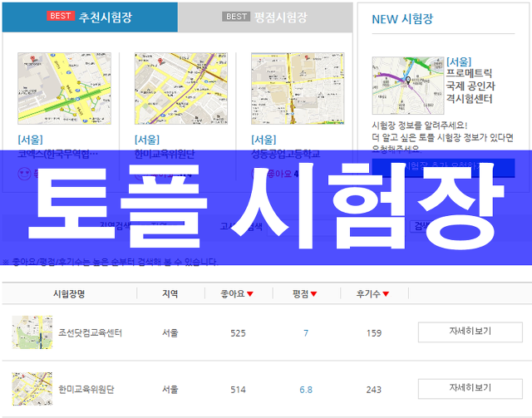Click rating 6.8 for 한미교육위원단
The image size is (532, 418).
point(306,390)
